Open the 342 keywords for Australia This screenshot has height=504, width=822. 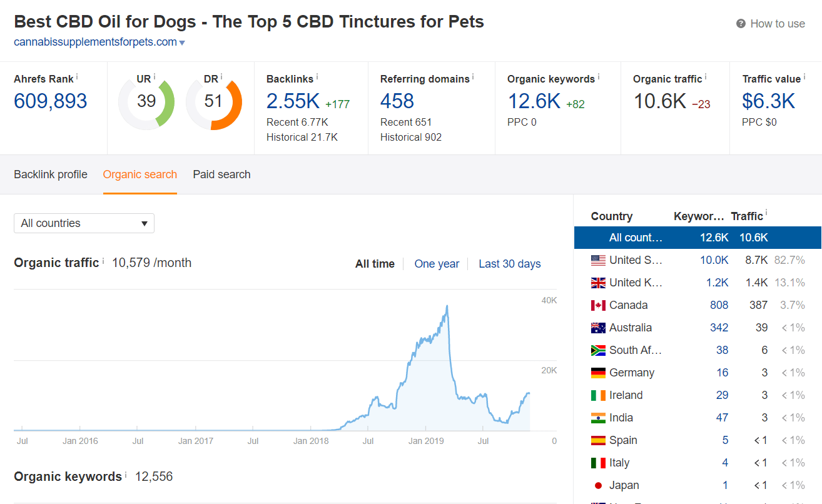tap(719, 328)
